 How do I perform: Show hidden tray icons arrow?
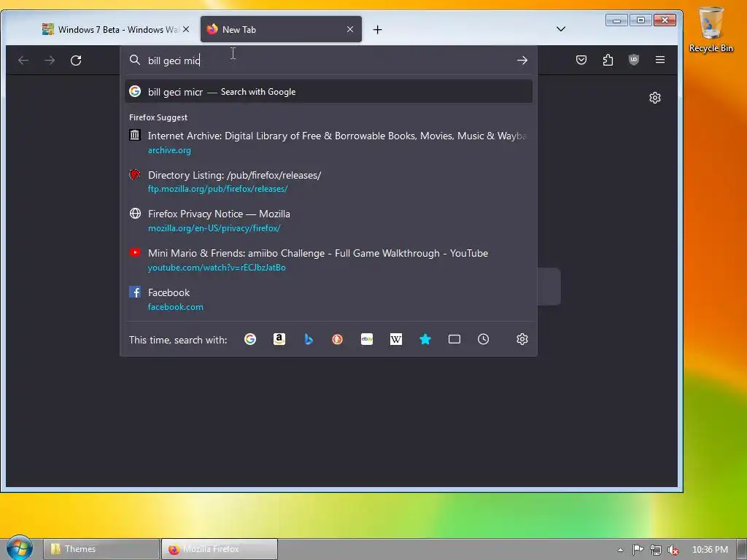point(620,550)
